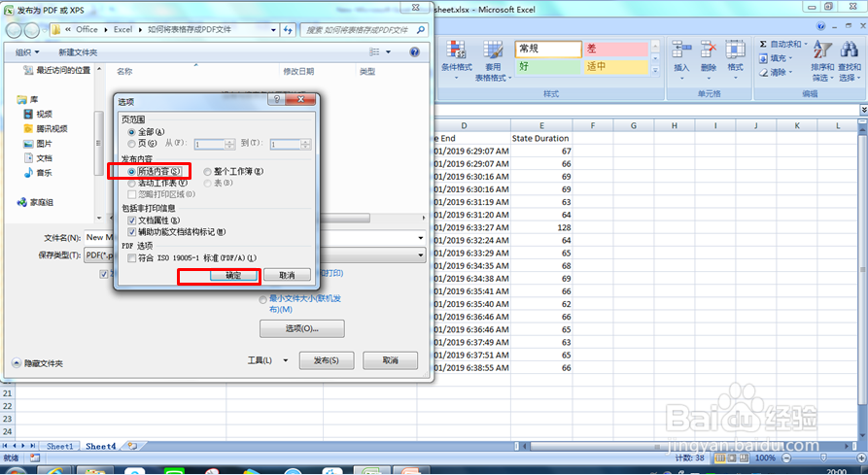Viewport: 868px width, 475px height.
Task: Click New Folder in the save dialog toolbar
Action: [78, 52]
